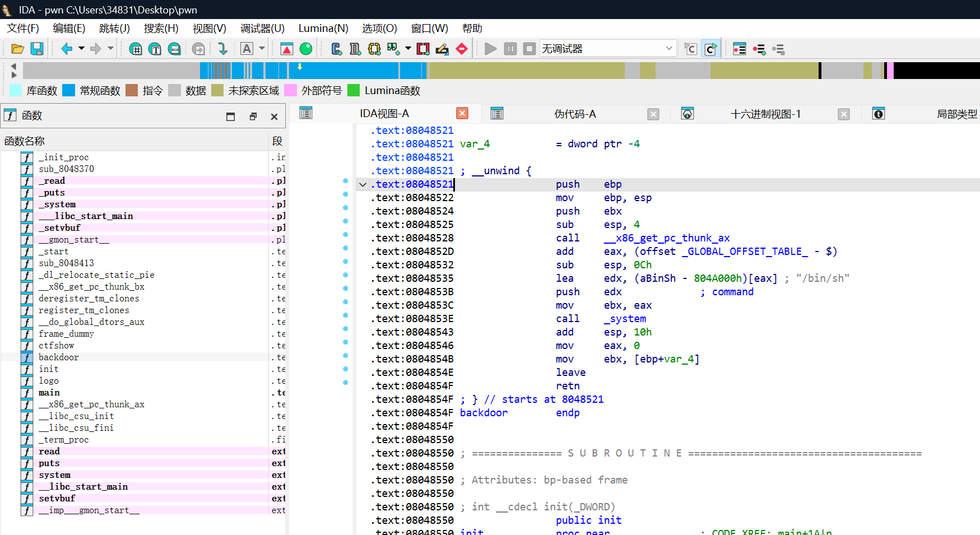Click the blue 'C' convert-to-code icon
This screenshot has width=980, height=535.
(x=336, y=49)
